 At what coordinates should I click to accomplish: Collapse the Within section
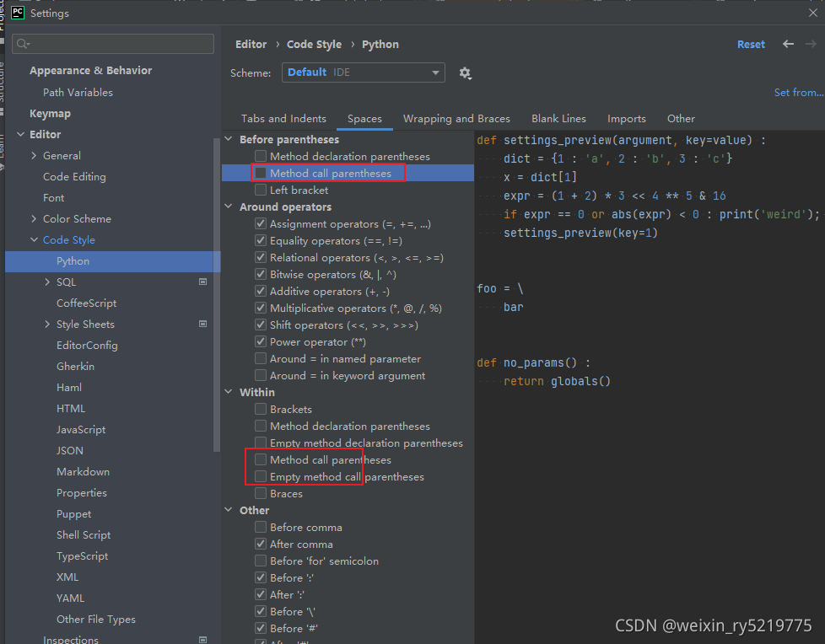[x=229, y=392]
